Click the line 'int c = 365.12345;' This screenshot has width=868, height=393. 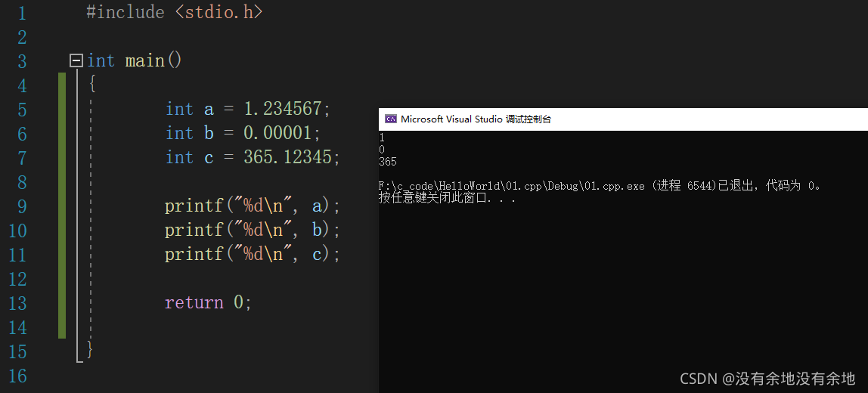pyautogui.click(x=253, y=158)
